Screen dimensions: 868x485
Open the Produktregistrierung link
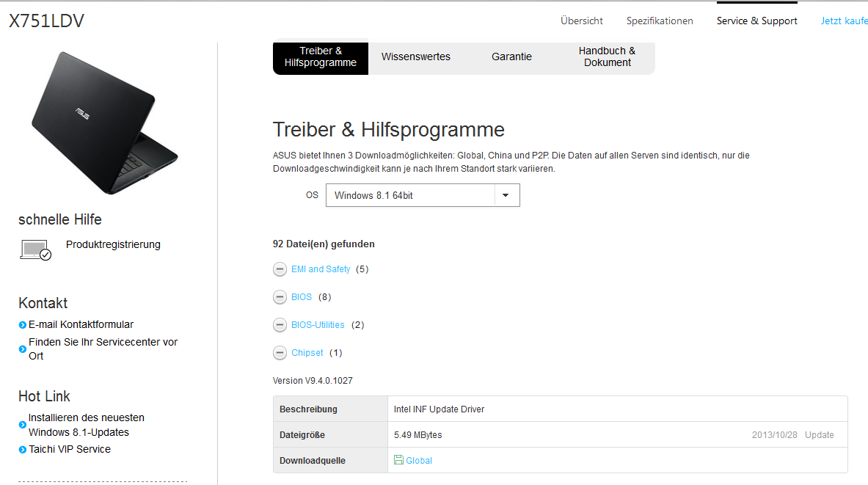[113, 245]
